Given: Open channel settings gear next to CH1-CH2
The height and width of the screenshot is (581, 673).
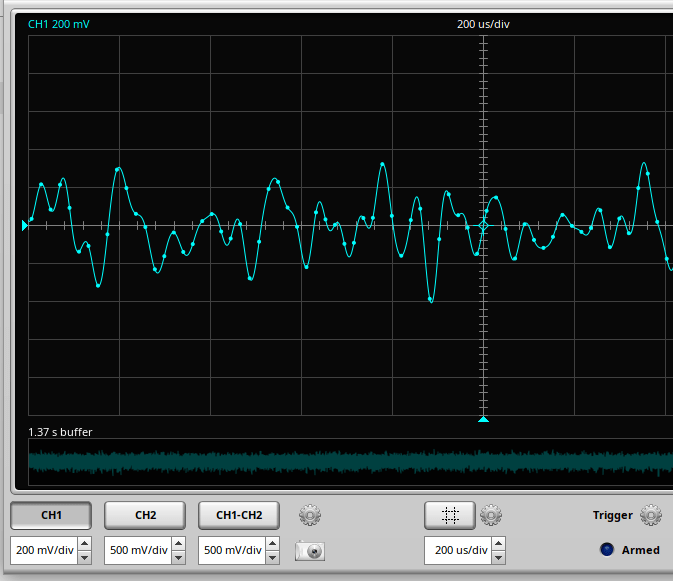Looking at the screenshot, I should coord(310,515).
